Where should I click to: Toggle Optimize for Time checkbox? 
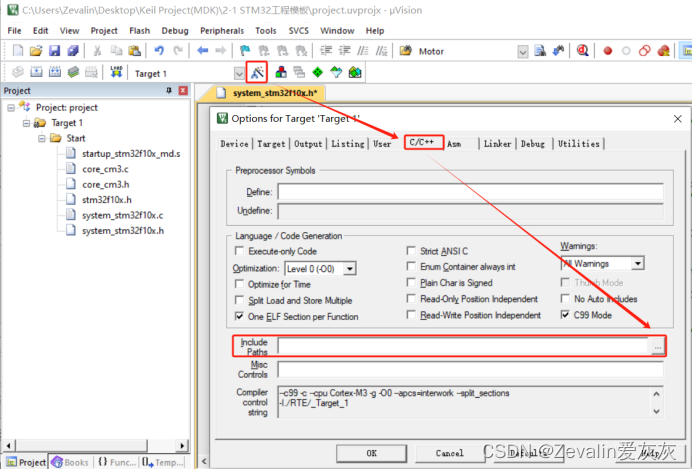click(x=239, y=284)
